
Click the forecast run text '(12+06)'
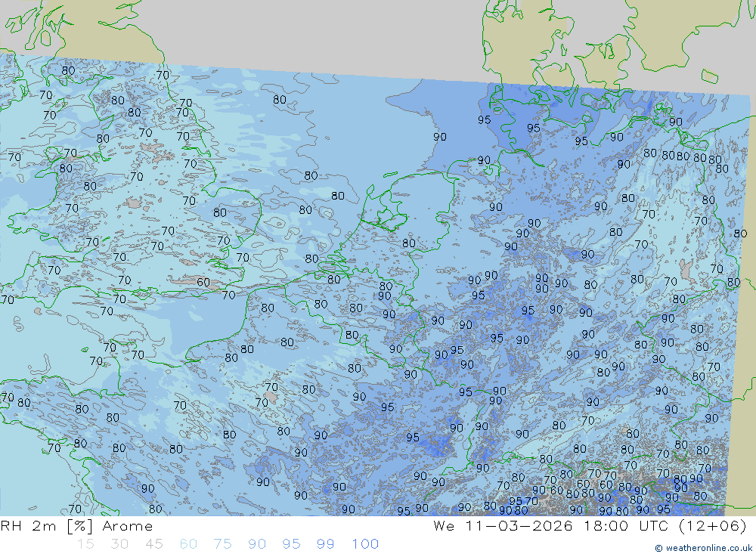[x=713, y=526]
